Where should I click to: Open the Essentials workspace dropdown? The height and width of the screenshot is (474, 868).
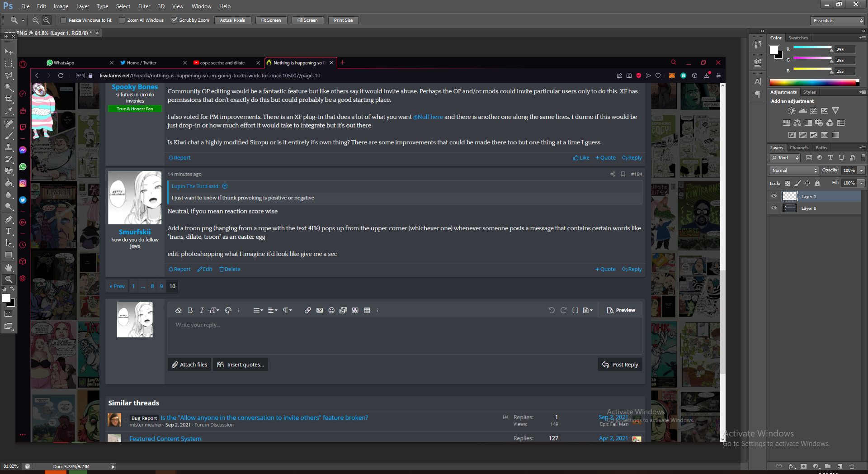coord(837,21)
